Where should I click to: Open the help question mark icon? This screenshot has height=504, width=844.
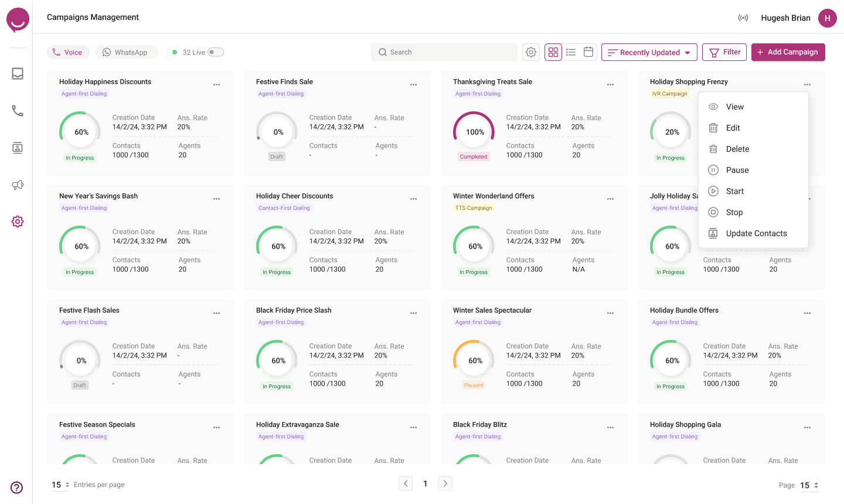(17, 488)
